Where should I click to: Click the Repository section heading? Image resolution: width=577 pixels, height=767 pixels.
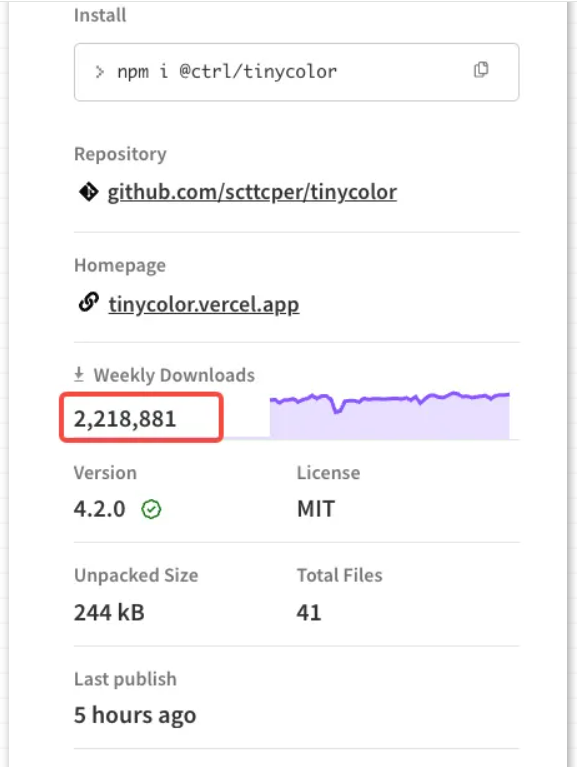[120, 155]
